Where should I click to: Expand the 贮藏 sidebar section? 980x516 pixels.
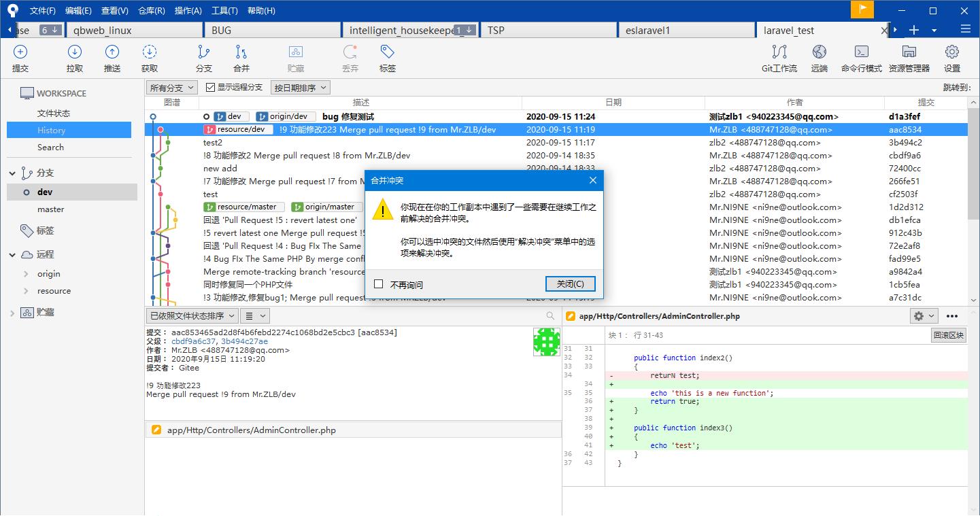coord(12,313)
